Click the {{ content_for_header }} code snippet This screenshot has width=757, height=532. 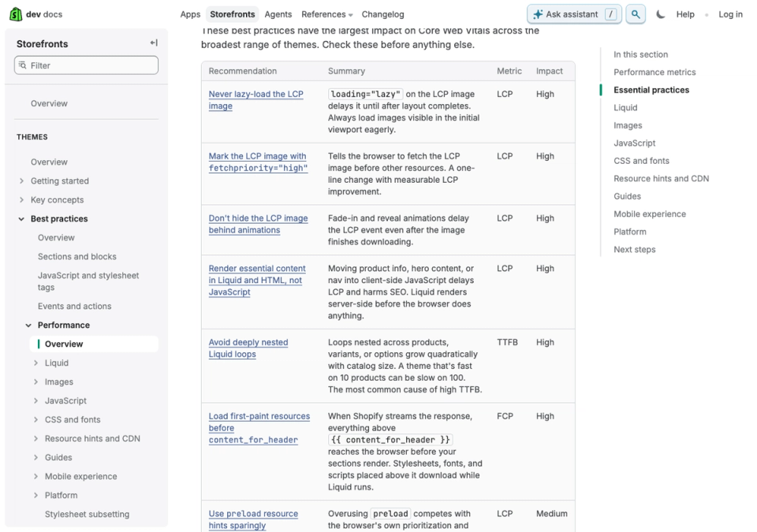click(x=390, y=440)
